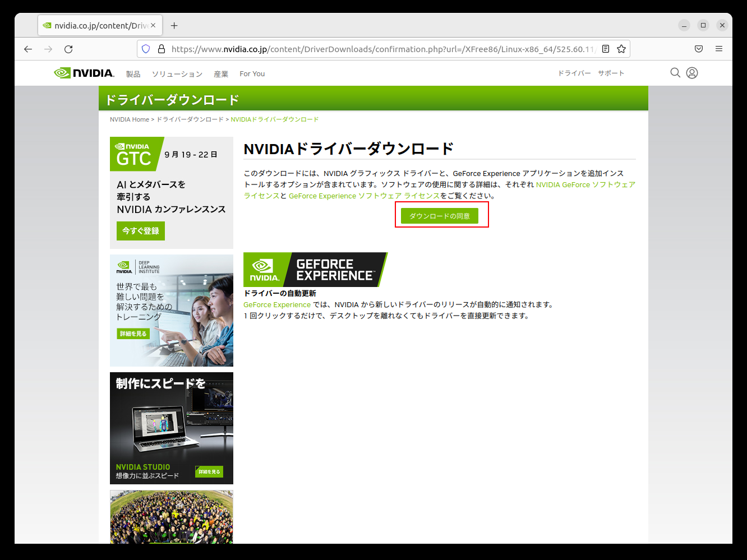Open the ソリューション menu
Screen dimensions: 747x560
click(x=177, y=74)
